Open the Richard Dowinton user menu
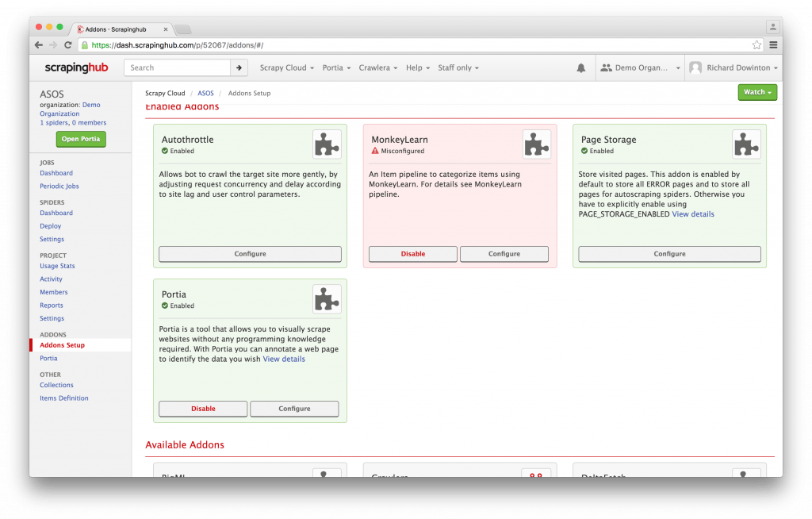 click(733, 68)
